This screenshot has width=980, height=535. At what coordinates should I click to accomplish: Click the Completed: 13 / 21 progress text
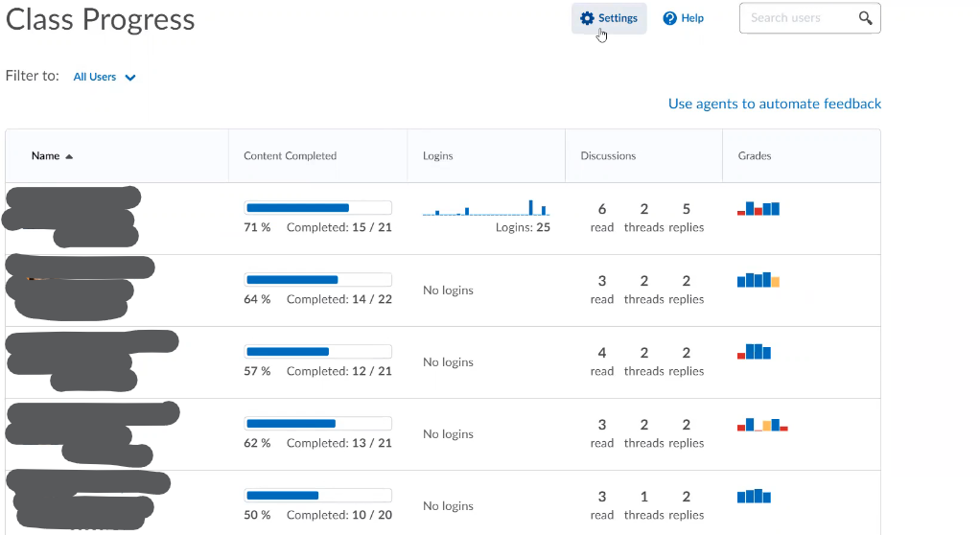[338, 443]
